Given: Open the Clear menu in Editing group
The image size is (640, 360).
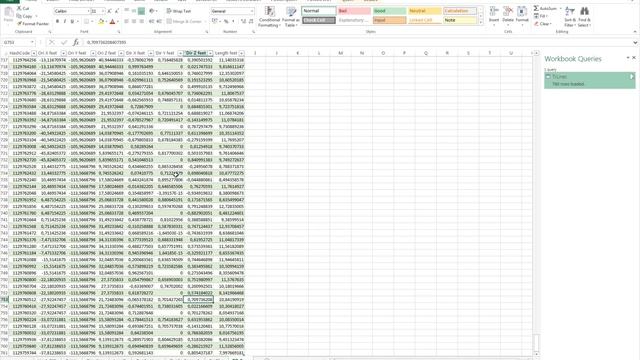Looking at the screenshot, I should pos(543,24).
